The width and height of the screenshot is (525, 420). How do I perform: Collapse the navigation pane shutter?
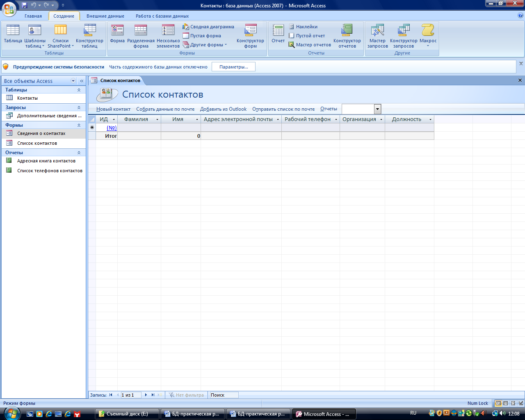(82, 81)
